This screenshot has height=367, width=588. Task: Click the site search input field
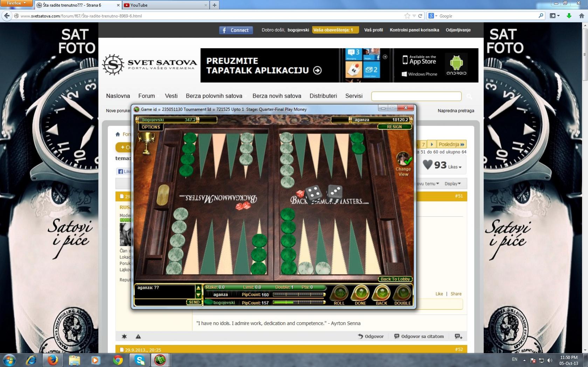[x=416, y=96]
